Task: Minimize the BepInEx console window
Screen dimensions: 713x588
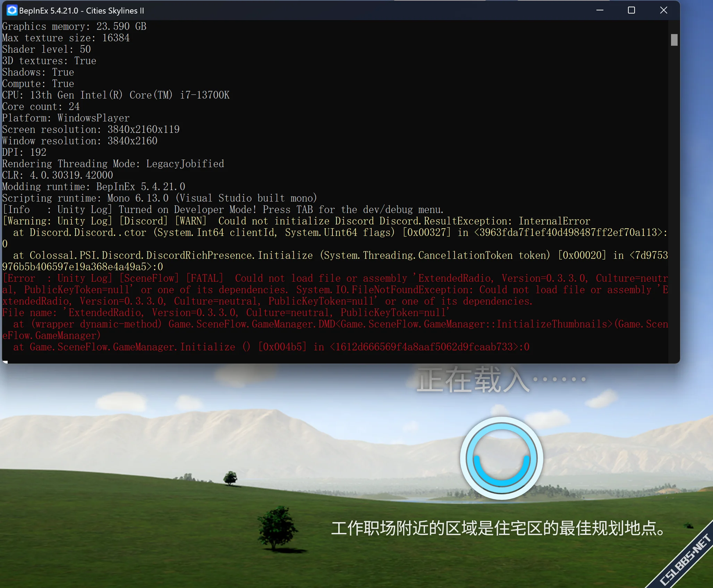Action: point(600,10)
